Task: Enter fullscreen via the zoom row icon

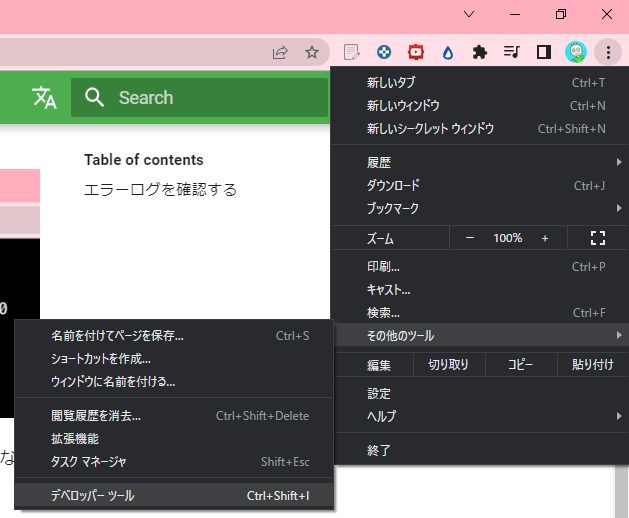Action: coord(598,238)
